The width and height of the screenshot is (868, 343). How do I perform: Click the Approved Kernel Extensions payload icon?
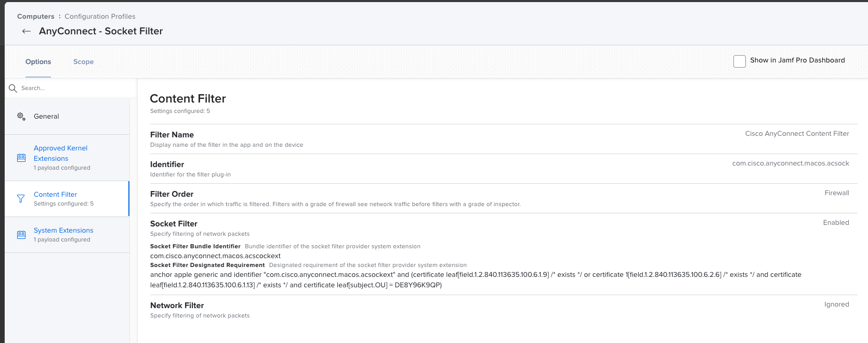click(x=21, y=158)
